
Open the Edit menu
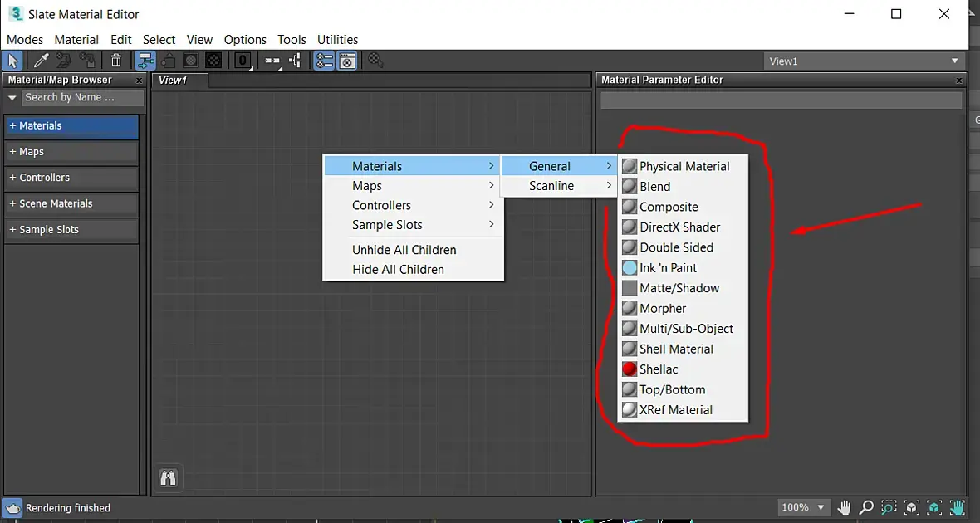point(120,39)
